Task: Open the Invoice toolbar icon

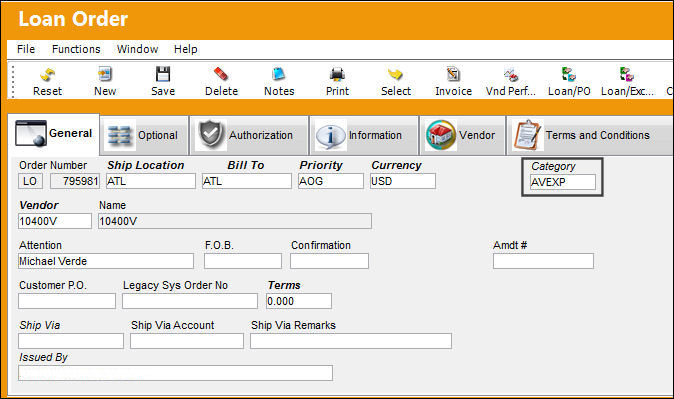Action: [x=453, y=74]
